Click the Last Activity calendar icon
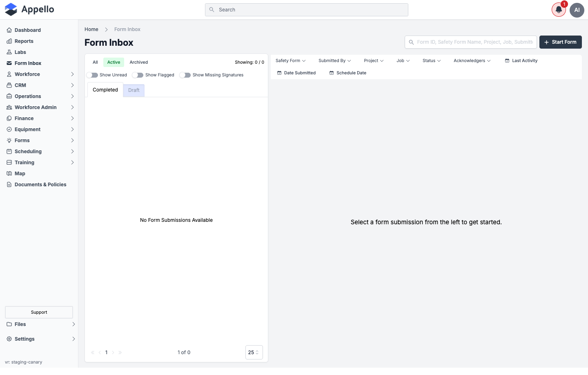Viewport: 588px width, 375px height. click(507, 61)
